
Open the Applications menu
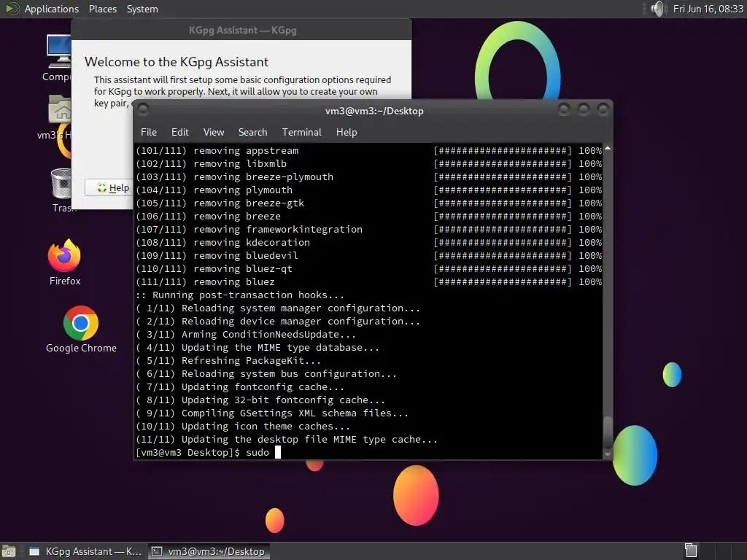click(52, 9)
